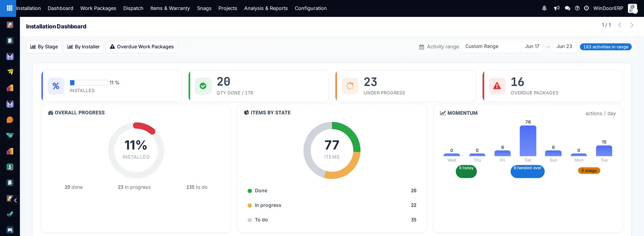Click the megaphone announcements icon

[x=557, y=8]
